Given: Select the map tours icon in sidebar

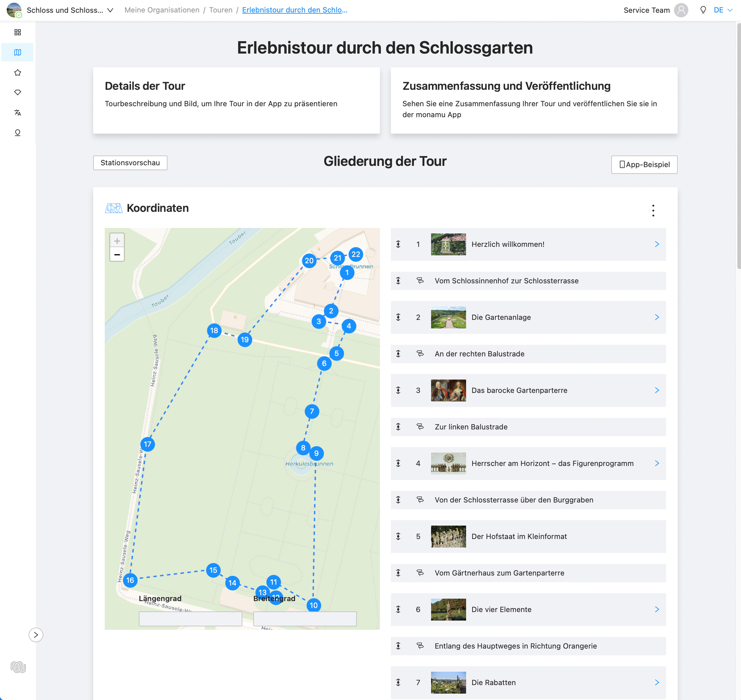Looking at the screenshot, I should coord(18,52).
